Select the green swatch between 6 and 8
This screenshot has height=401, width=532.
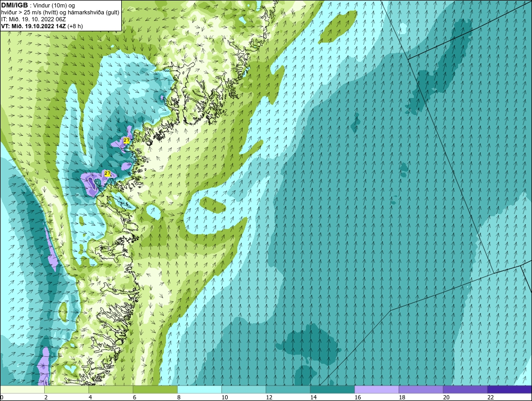pyautogui.click(x=155, y=389)
